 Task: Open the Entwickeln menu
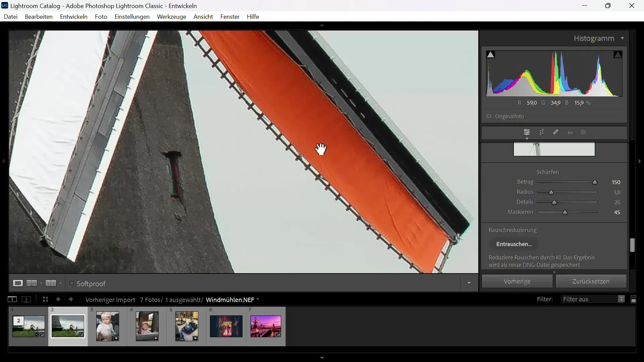74,17
